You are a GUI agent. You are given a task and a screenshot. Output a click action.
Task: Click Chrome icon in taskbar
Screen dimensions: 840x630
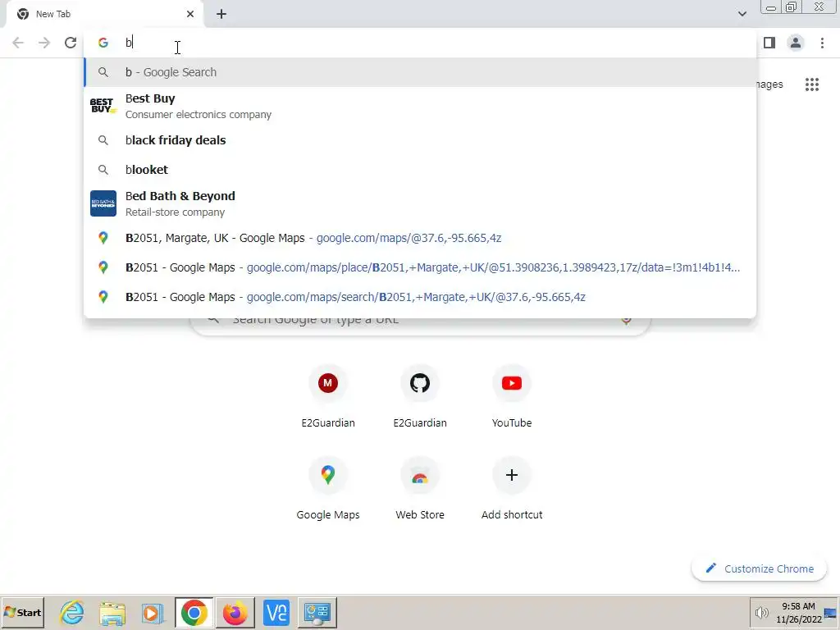click(x=194, y=613)
